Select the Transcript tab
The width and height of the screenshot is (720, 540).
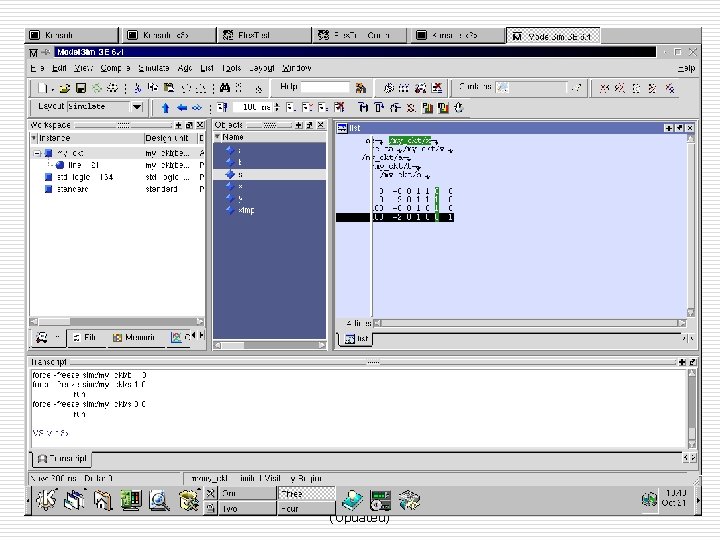[x=62, y=458]
